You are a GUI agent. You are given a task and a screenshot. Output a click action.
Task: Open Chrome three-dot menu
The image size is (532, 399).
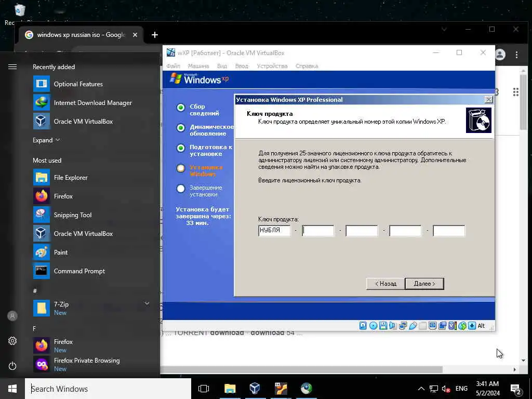point(516,55)
